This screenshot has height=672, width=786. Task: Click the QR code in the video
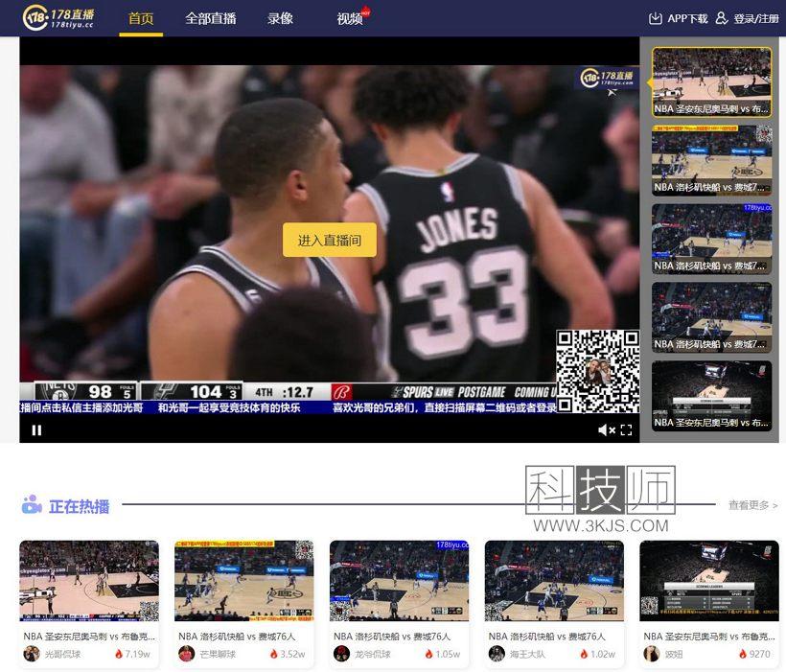(597, 371)
